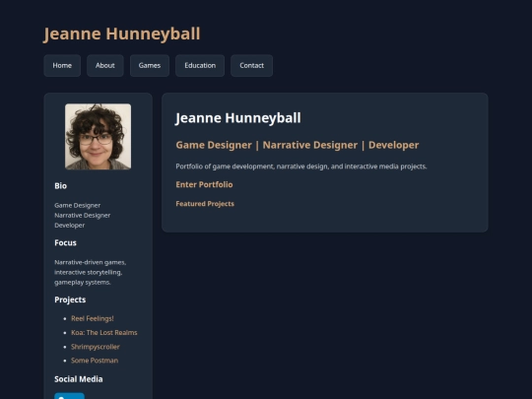Click the Enter Portfolio link
This screenshot has width=532, height=399.
204,184
